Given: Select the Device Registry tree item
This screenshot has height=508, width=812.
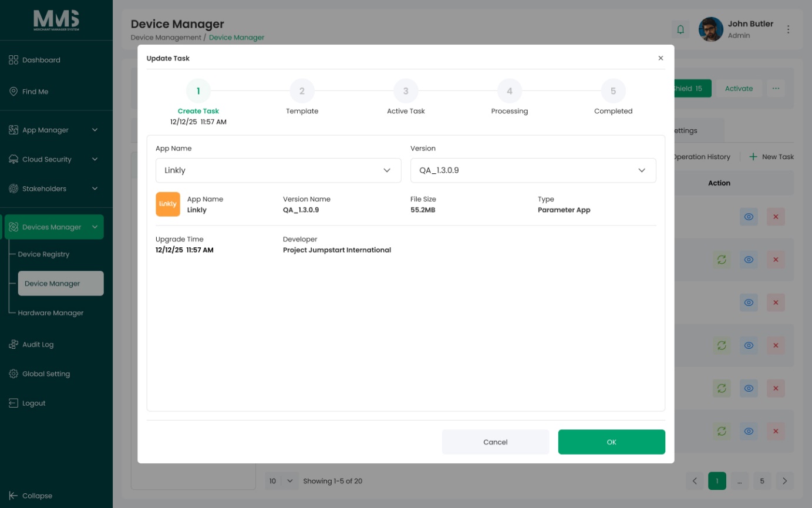Looking at the screenshot, I should [x=43, y=254].
